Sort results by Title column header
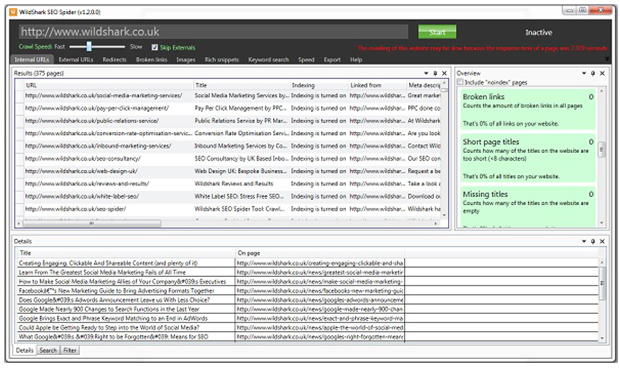 point(242,85)
